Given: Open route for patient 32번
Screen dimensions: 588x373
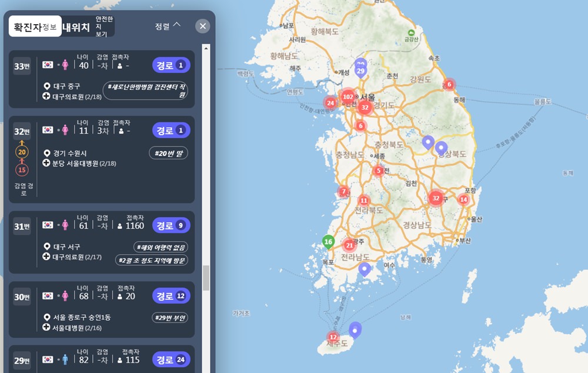Looking at the screenshot, I should pyautogui.click(x=171, y=130).
